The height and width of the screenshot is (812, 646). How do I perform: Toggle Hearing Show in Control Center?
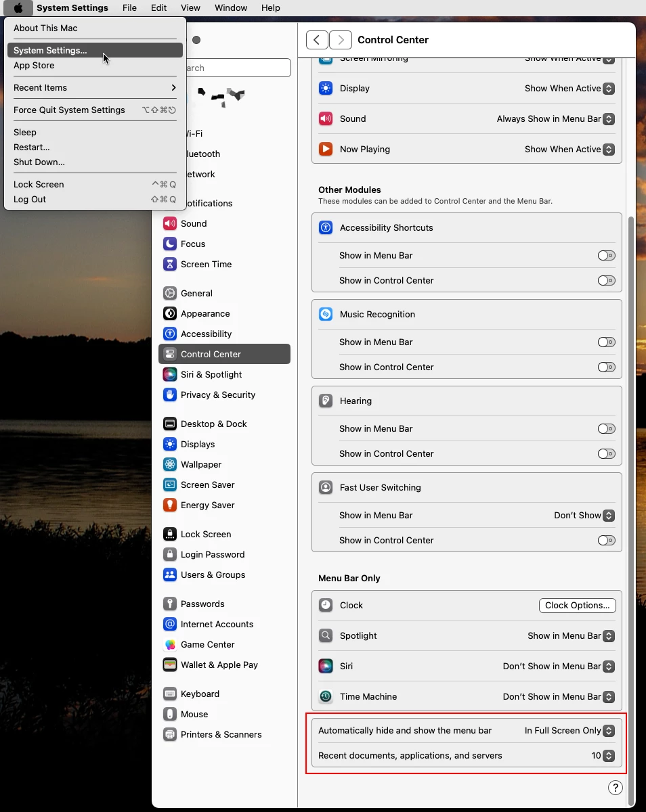coord(607,453)
